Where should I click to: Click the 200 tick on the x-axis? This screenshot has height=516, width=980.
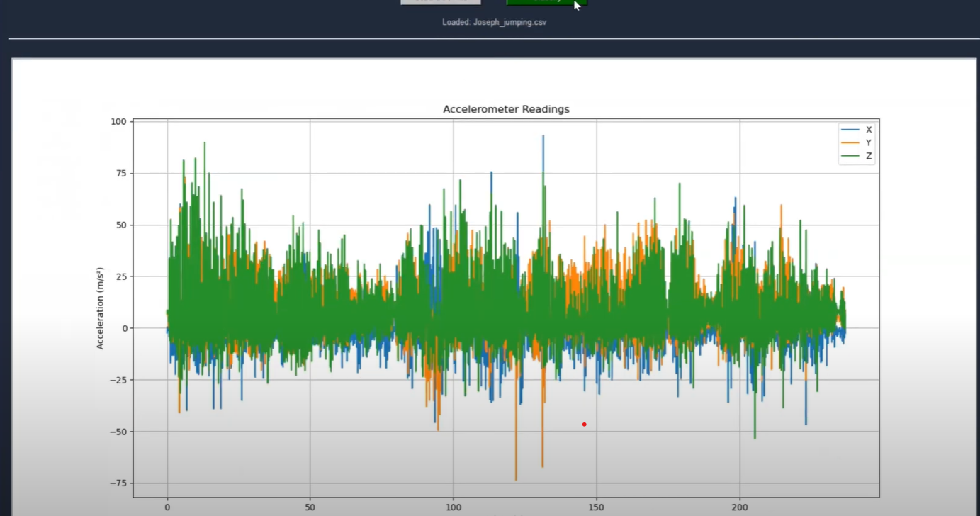coord(740,507)
